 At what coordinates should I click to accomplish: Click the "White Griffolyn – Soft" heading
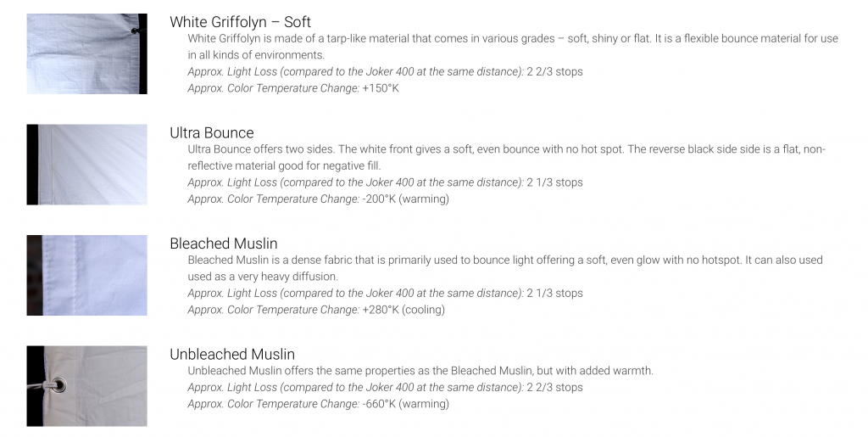pos(240,22)
